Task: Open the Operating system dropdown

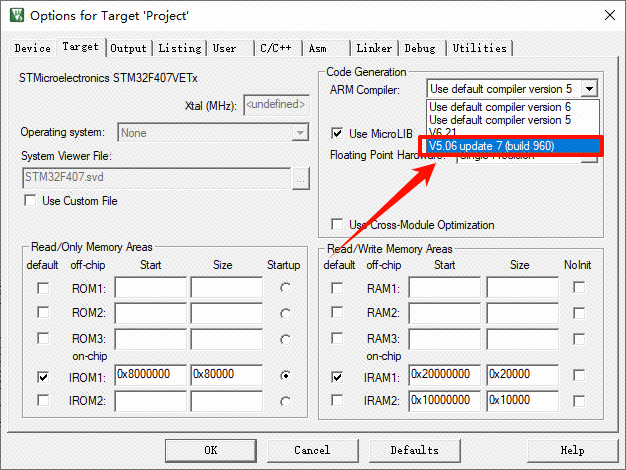Action: point(300,132)
